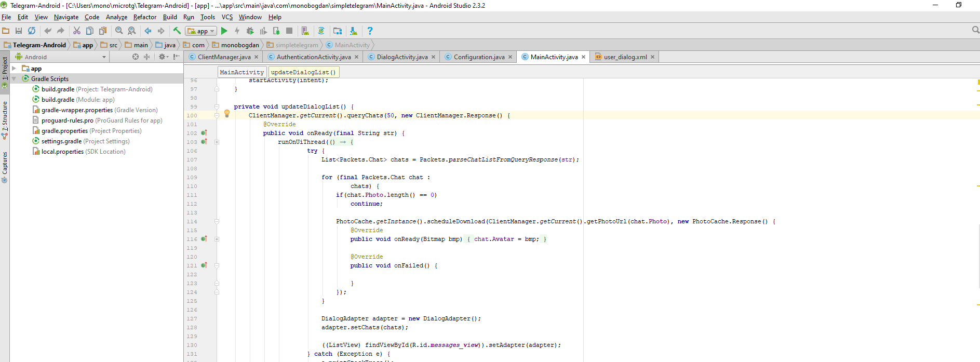
Task: Collapse scheduleDownload fold on line 114
Action: pyautogui.click(x=217, y=221)
